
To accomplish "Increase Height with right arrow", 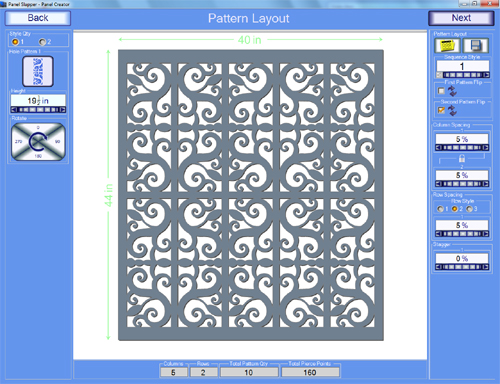I will coord(63,109).
